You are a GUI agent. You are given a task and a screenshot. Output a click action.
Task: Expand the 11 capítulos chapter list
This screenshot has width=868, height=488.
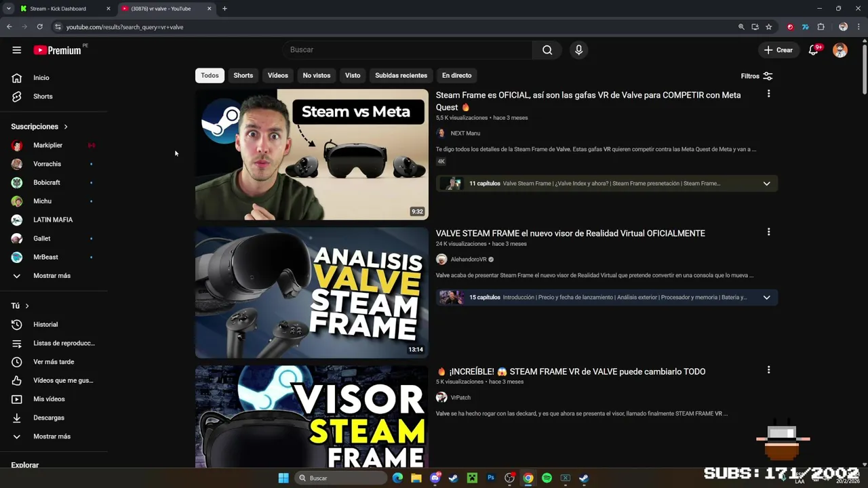point(766,184)
